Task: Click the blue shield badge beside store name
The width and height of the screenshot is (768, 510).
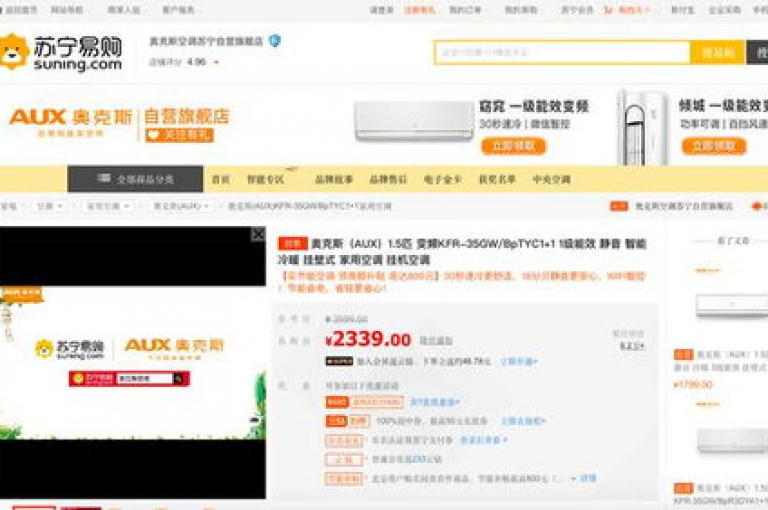Action: pyautogui.click(x=275, y=41)
